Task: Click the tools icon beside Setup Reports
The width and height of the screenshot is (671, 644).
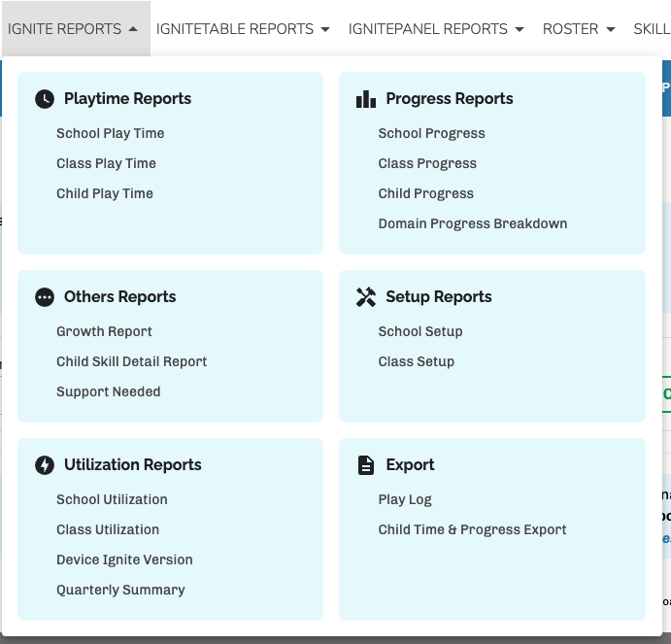Action: [366, 297]
